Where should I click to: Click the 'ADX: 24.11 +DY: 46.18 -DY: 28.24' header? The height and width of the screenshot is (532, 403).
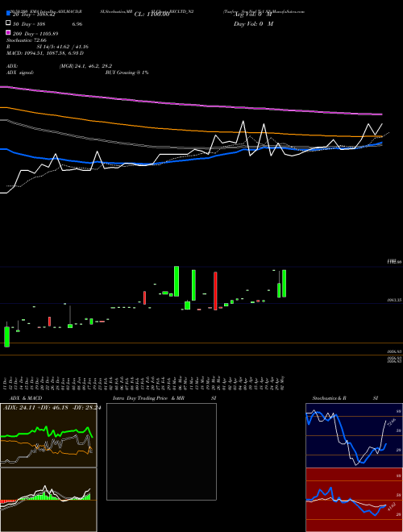(52, 408)
